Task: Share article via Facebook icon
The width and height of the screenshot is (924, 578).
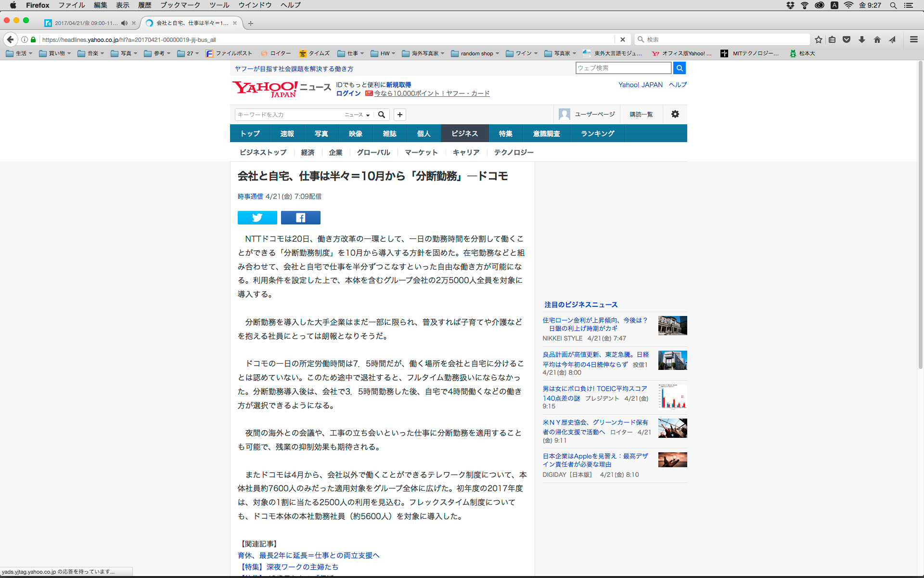Action: tap(300, 218)
